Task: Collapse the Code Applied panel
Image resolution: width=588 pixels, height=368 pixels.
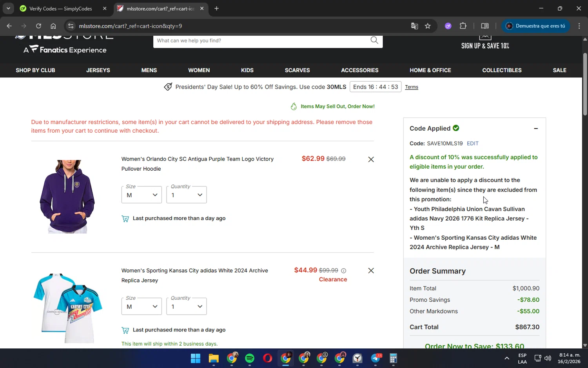Action: [536, 128]
